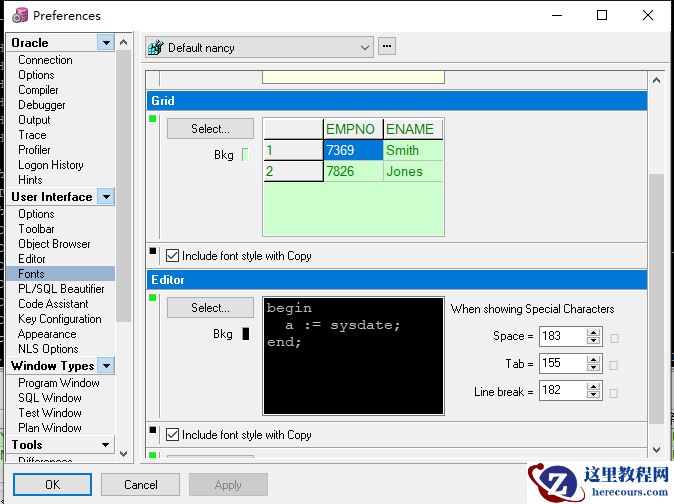
Task: Click Select button for Editor font
Action: point(210,308)
